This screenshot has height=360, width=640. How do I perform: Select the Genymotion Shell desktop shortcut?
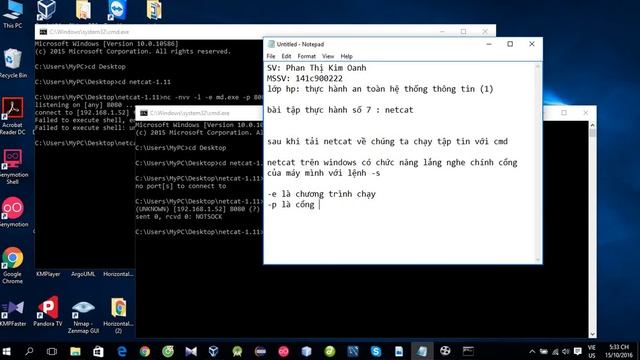pyautogui.click(x=13, y=167)
